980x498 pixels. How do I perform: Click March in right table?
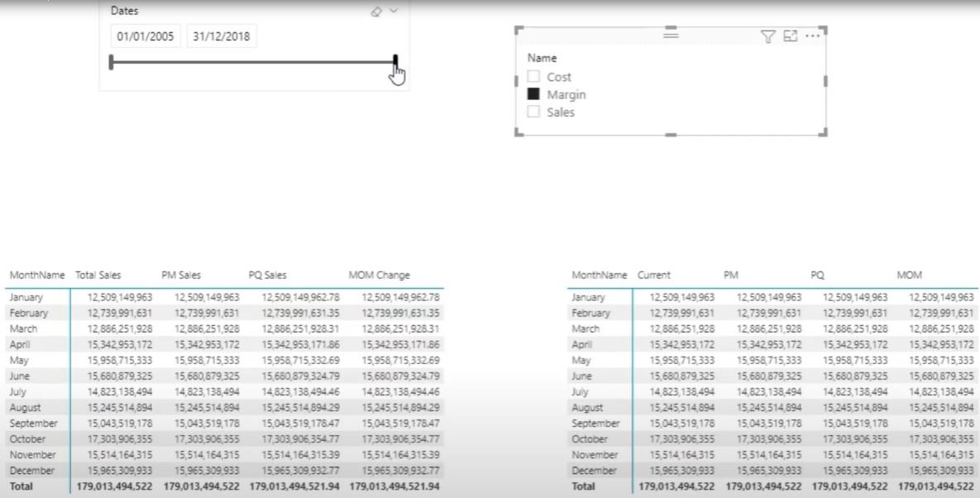[585, 328]
